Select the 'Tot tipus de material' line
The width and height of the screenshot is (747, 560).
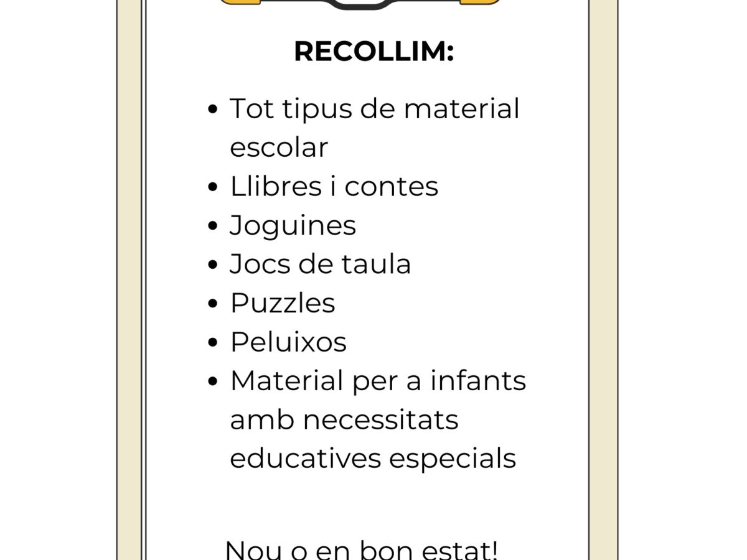coord(375,109)
